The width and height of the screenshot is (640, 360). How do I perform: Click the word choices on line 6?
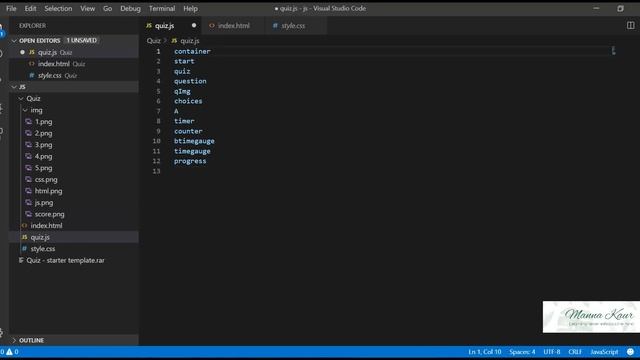(x=188, y=101)
